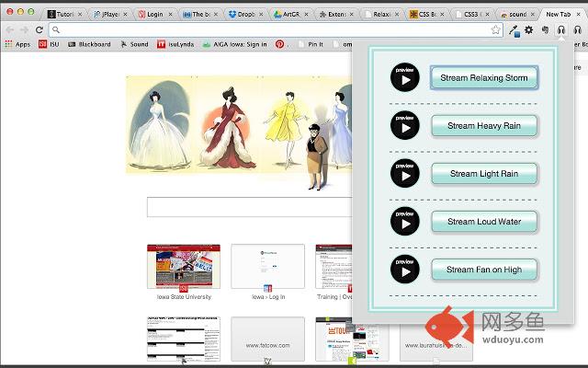Open the eyedropper extension icon
The width and height of the screenshot is (588, 368).
[x=514, y=30]
